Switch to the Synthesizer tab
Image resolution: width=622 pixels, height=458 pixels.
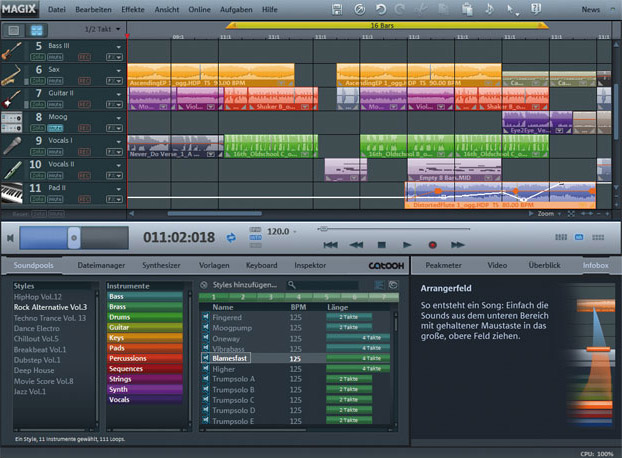(x=160, y=265)
